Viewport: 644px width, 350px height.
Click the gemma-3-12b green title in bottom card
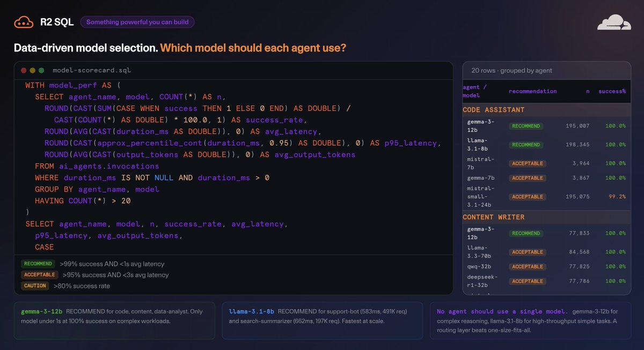coord(42,311)
